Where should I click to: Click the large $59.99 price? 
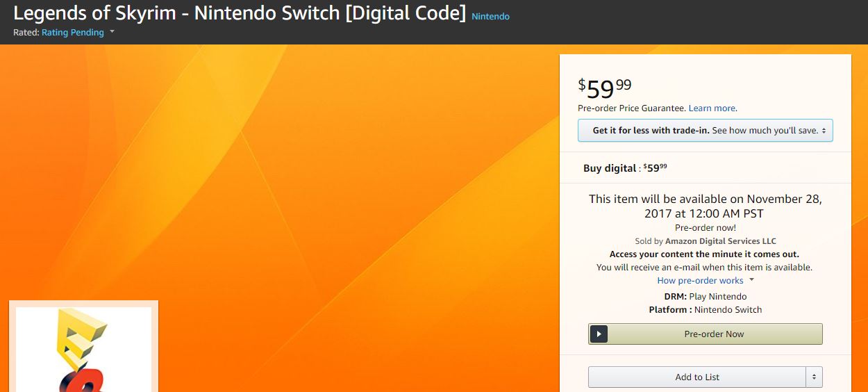[605, 89]
